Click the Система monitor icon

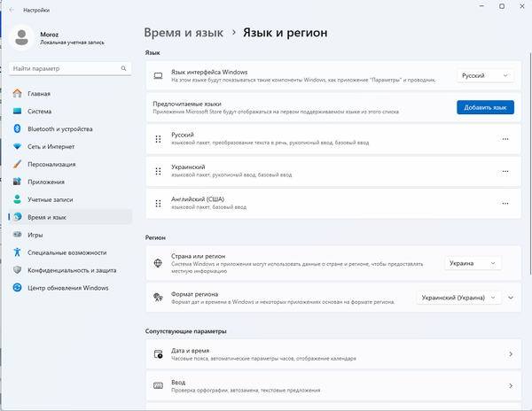click(x=18, y=111)
